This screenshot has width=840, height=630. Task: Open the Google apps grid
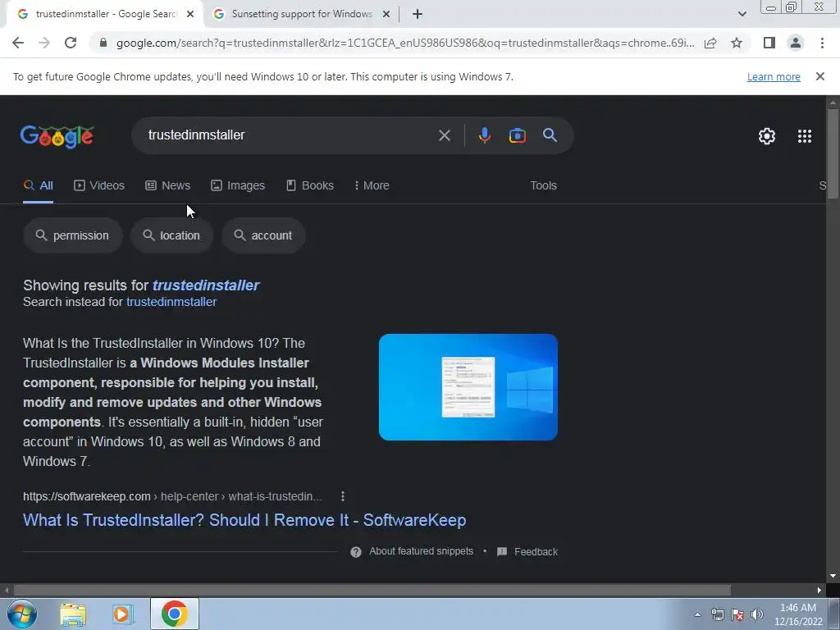coord(804,136)
